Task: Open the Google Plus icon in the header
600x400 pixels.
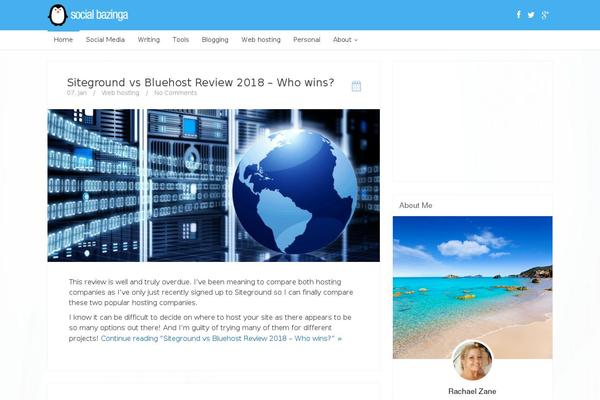Action: tap(545, 15)
